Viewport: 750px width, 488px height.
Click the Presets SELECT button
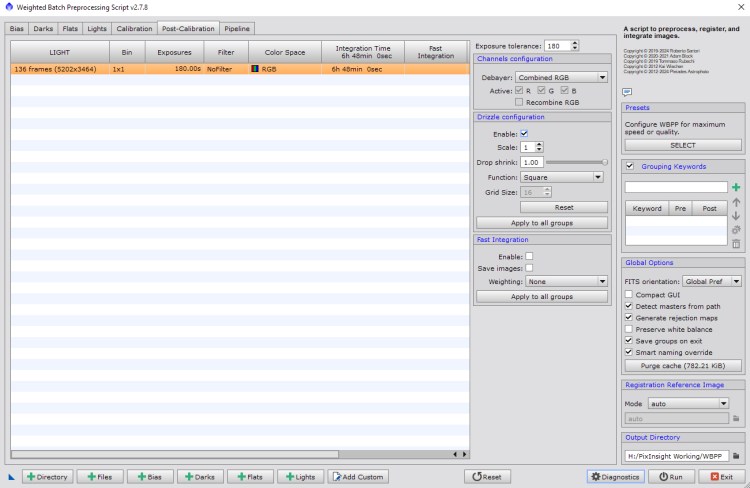(x=683, y=145)
